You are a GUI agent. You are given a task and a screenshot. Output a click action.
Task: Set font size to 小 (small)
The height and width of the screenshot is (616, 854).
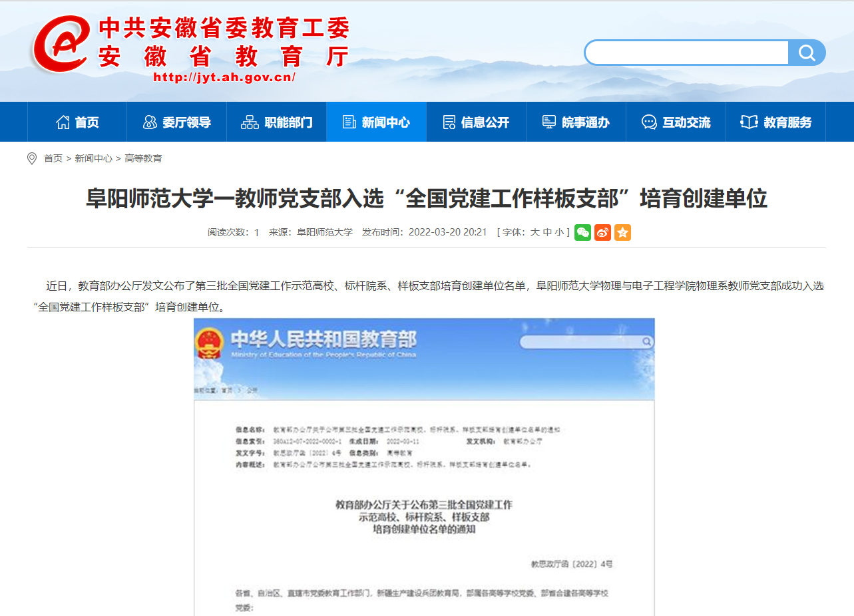tap(559, 233)
